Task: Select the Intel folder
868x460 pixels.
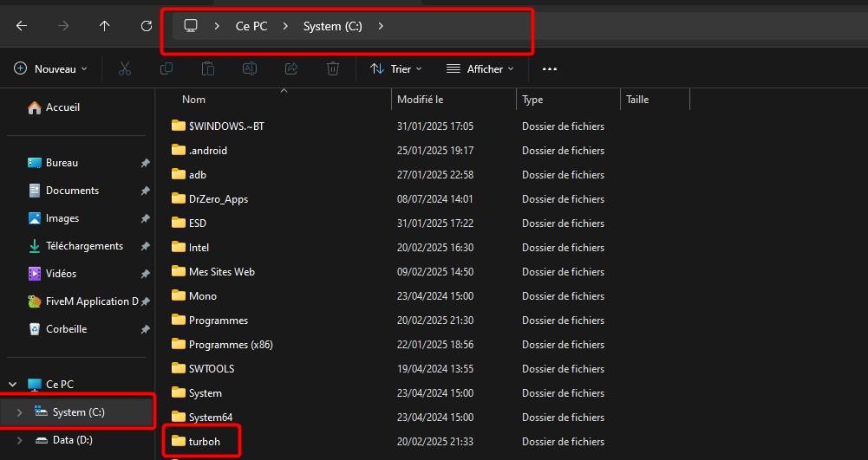Action: pos(190,248)
